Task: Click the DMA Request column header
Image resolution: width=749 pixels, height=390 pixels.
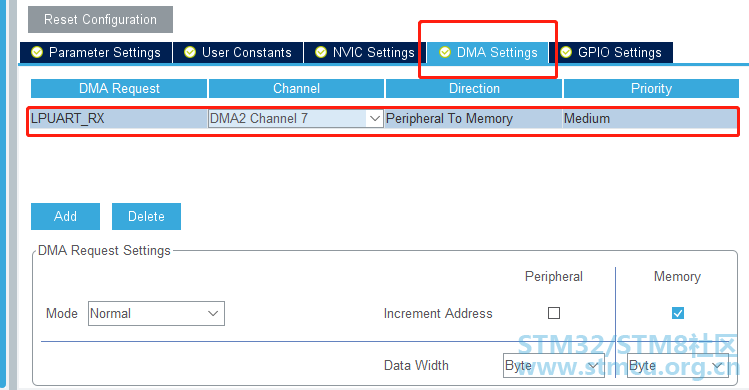Action: 119,88
